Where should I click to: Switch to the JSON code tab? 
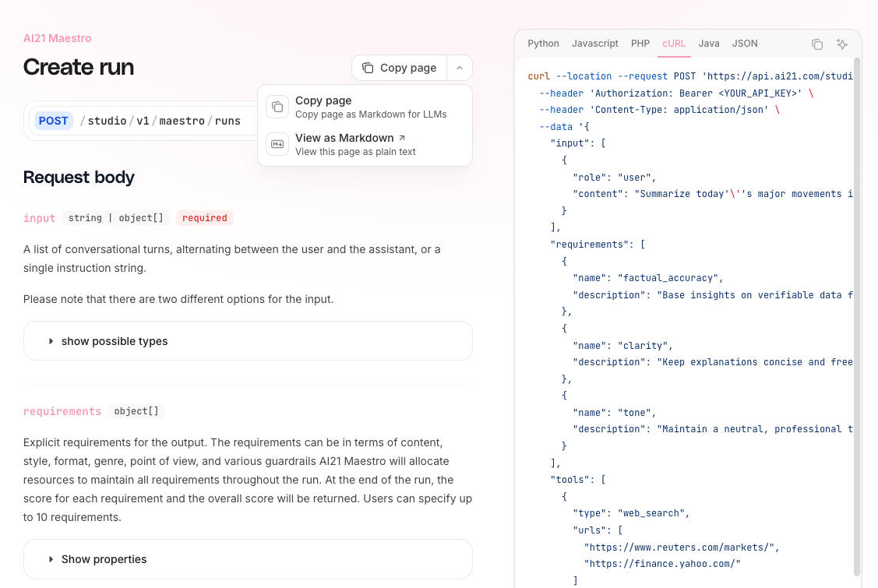pyautogui.click(x=745, y=44)
